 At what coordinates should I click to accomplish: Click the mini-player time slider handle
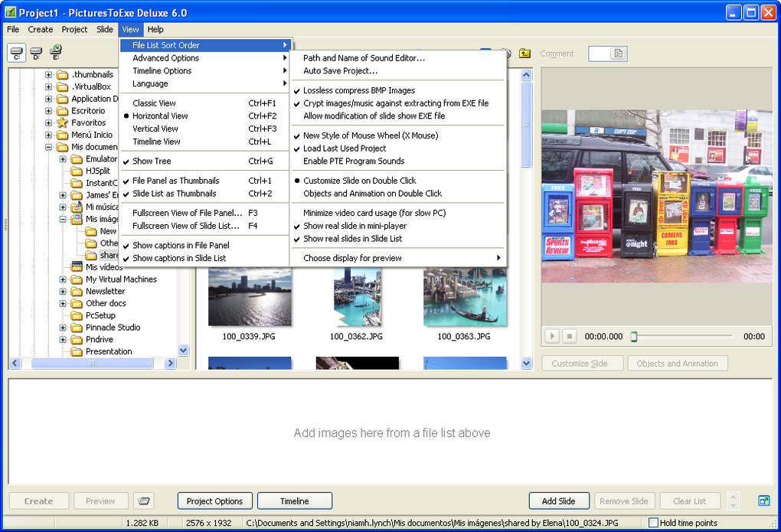634,337
